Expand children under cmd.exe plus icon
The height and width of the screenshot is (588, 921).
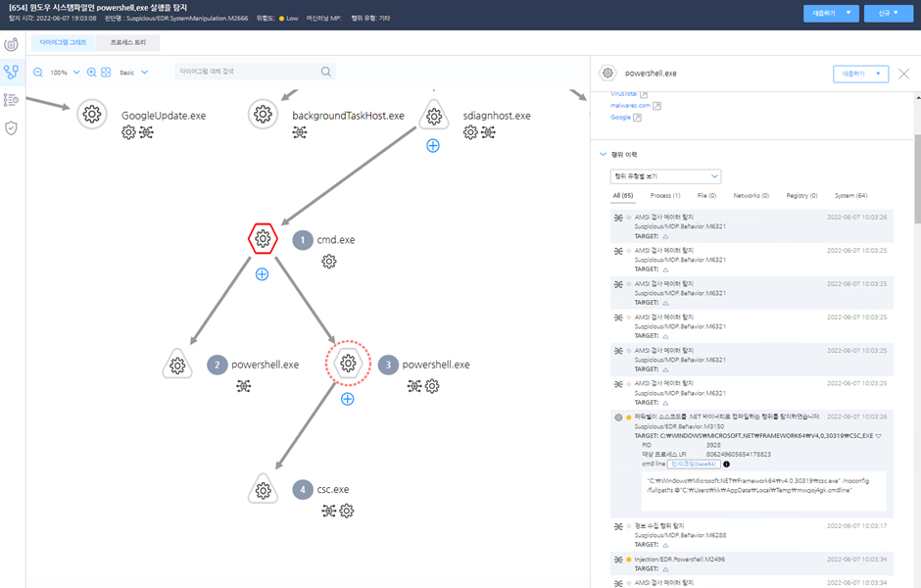click(262, 274)
